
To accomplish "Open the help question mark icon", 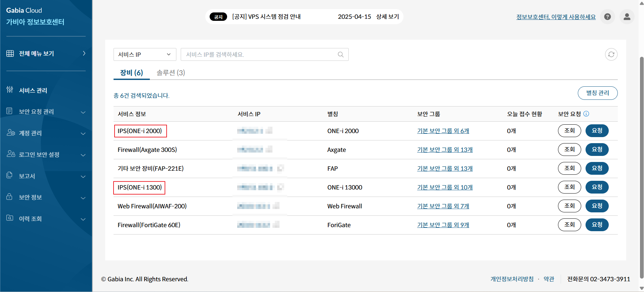I will (x=607, y=17).
